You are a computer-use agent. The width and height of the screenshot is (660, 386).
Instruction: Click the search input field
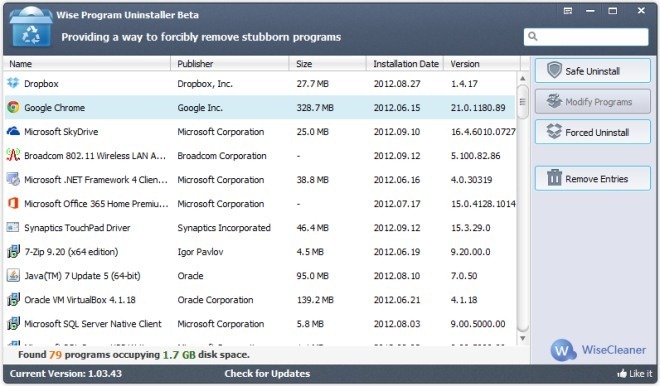tap(586, 37)
